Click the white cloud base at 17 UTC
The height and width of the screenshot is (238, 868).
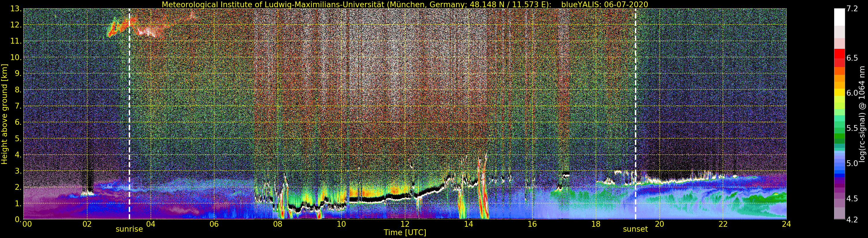(x=566, y=175)
